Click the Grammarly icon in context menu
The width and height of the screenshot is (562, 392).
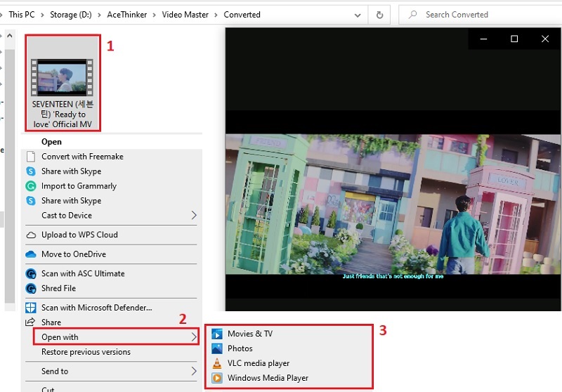[x=31, y=186]
